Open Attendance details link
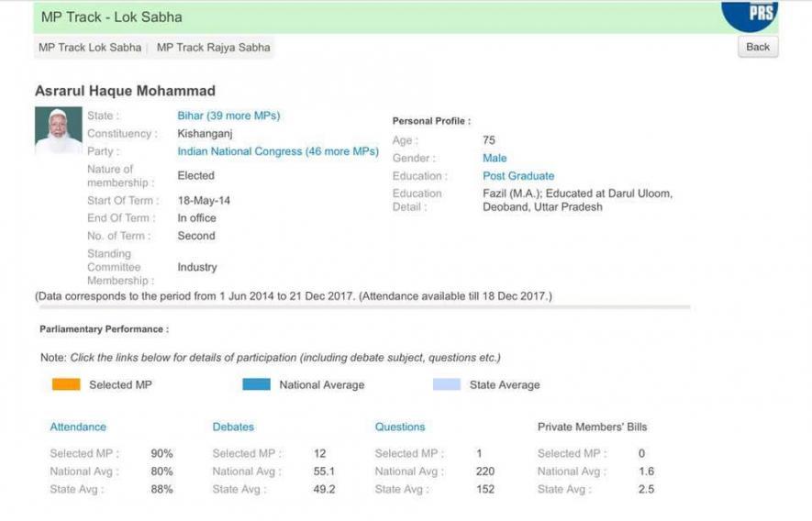812x521 pixels. tap(78, 427)
